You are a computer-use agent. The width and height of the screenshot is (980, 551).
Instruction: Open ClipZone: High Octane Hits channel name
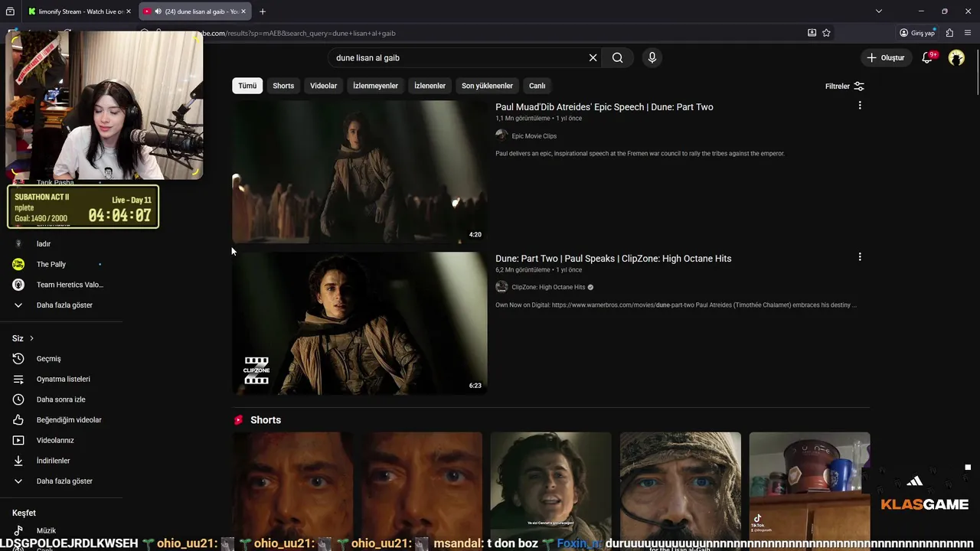pos(548,287)
